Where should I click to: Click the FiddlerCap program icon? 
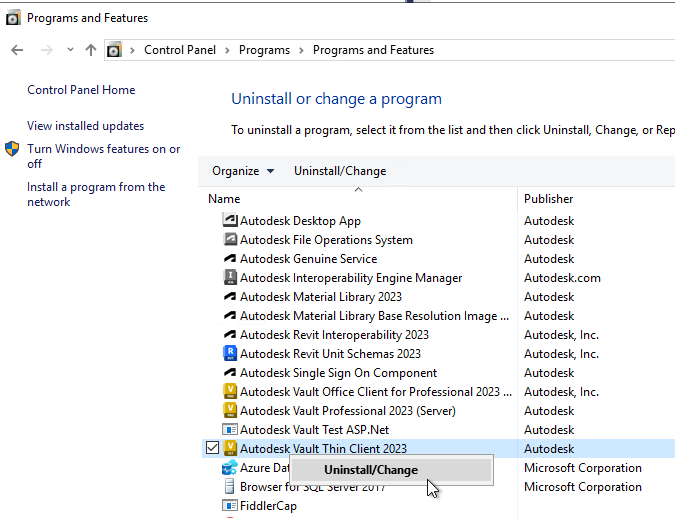pyautogui.click(x=230, y=506)
